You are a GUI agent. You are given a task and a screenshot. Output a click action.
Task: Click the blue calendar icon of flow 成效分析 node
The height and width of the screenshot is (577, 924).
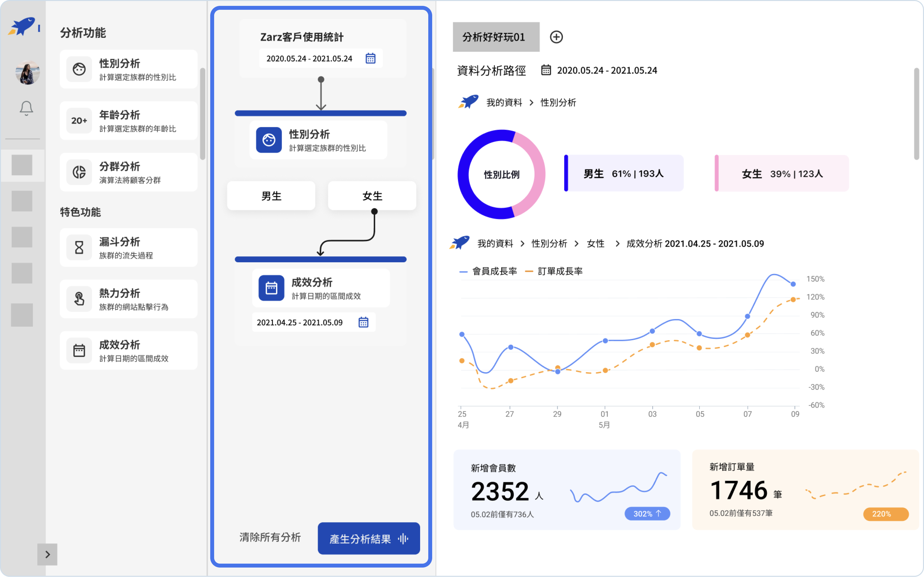(271, 288)
